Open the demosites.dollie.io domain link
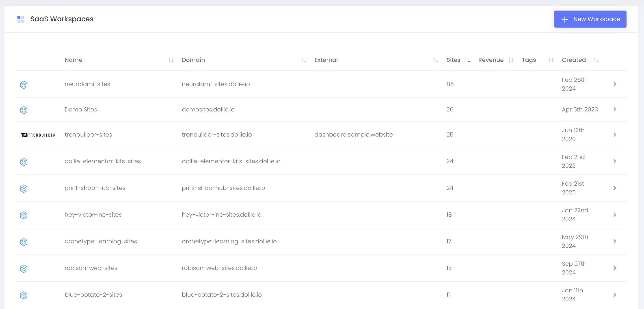The image size is (644, 309). [208, 109]
